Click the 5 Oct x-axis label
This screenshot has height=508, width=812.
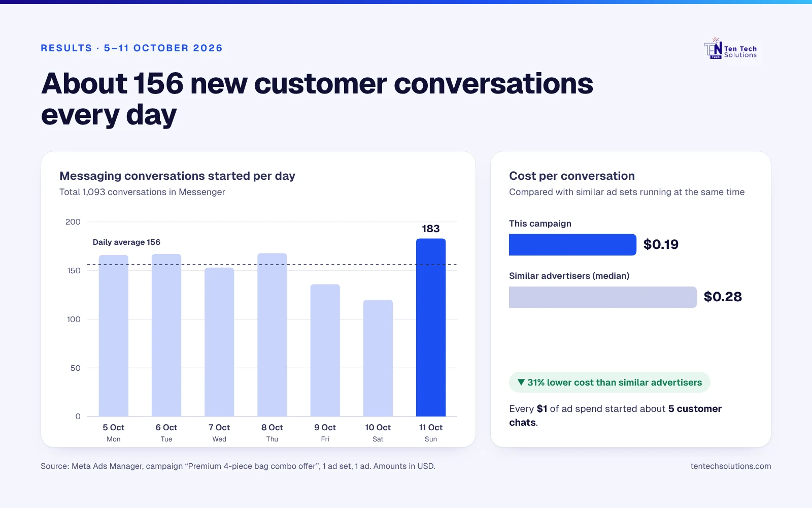pos(114,428)
